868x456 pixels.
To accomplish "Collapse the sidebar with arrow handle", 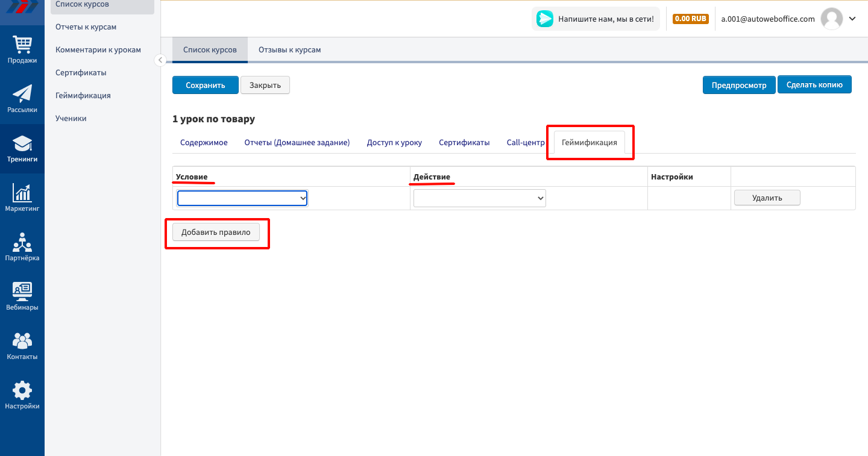I will click(160, 60).
